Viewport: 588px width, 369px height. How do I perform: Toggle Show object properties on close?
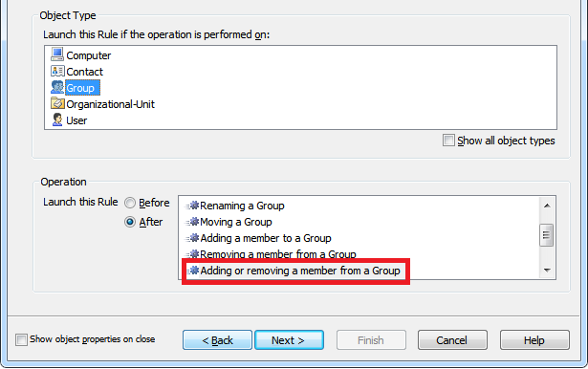[x=21, y=339]
